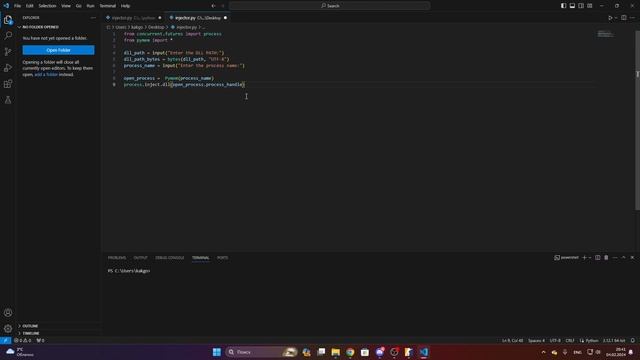Open the notifications bell in status bar
Screen dimensions: 640x360
(633, 340)
